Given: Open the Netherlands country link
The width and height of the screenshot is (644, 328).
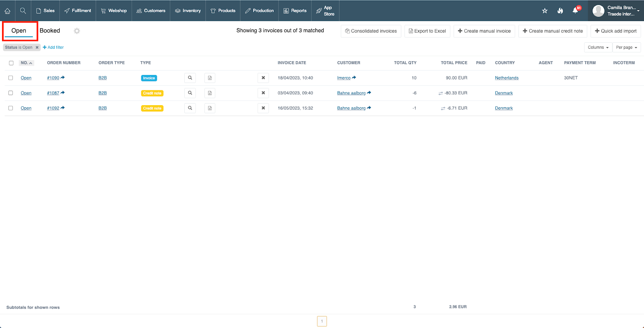Looking at the screenshot, I should pos(507,78).
